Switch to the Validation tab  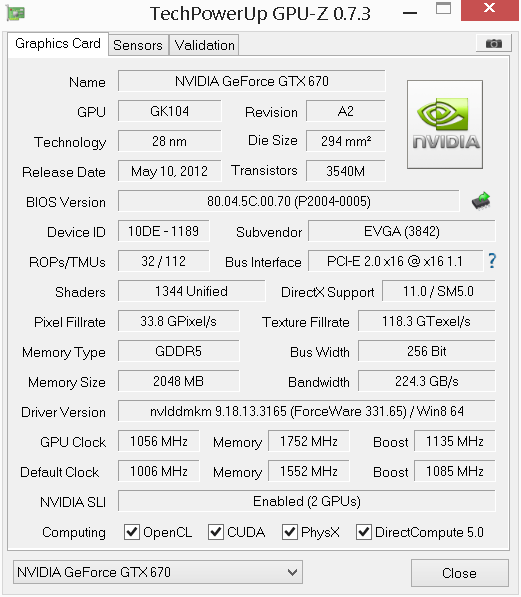point(205,45)
